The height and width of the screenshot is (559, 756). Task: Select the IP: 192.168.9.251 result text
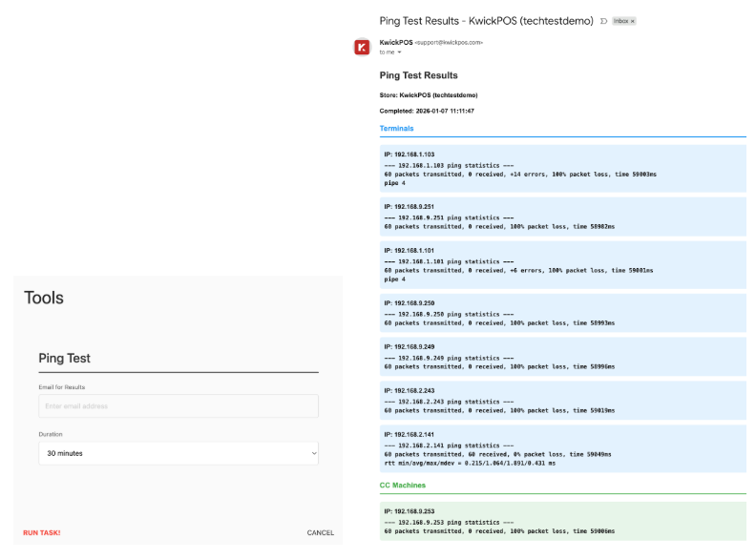click(x=409, y=206)
